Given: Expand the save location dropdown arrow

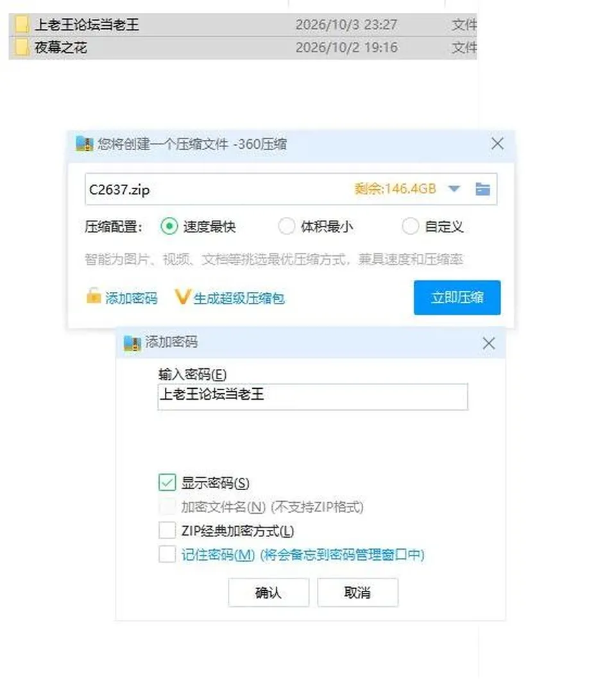Looking at the screenshot, I should pos(454,189).
